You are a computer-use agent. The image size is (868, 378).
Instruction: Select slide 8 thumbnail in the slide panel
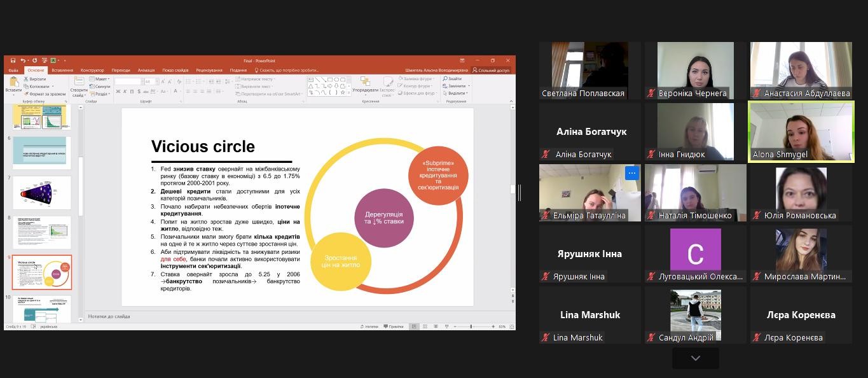(42, 232)
